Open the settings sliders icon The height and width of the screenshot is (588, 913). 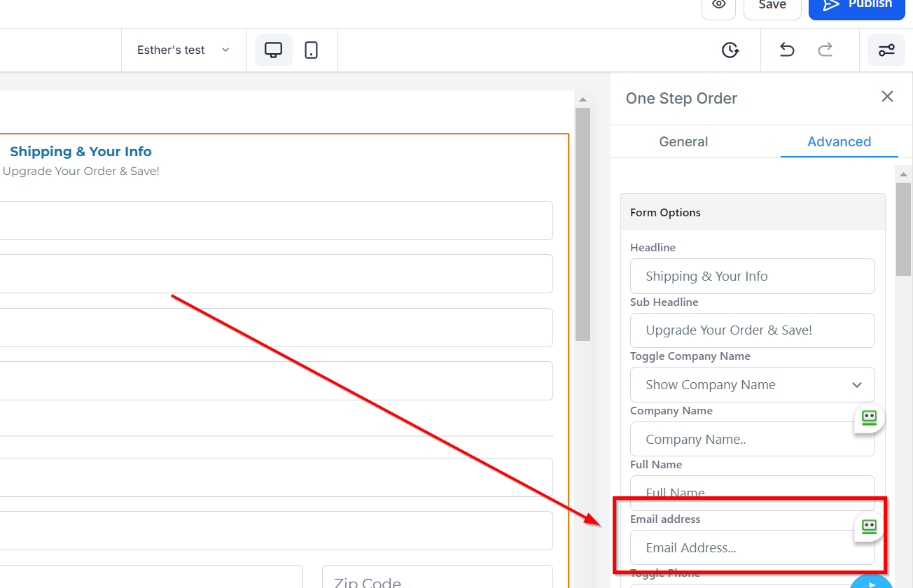coord(886,50)
